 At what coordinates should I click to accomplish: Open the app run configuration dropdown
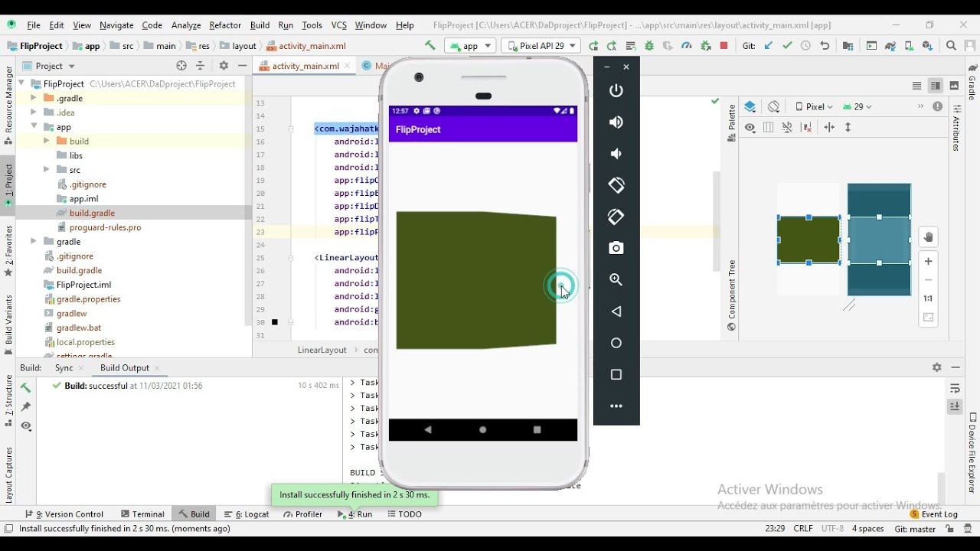pyautogui.click(x=470, y=46)
